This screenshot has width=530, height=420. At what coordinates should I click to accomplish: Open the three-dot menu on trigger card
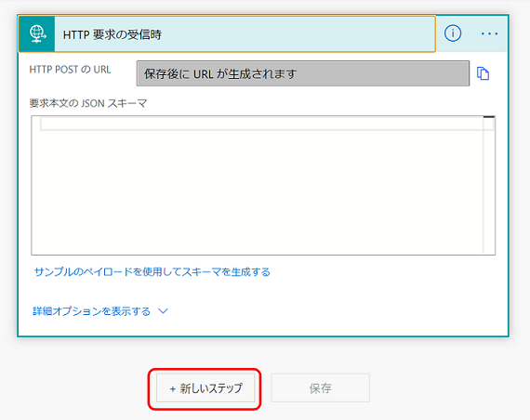click(489, 33)
